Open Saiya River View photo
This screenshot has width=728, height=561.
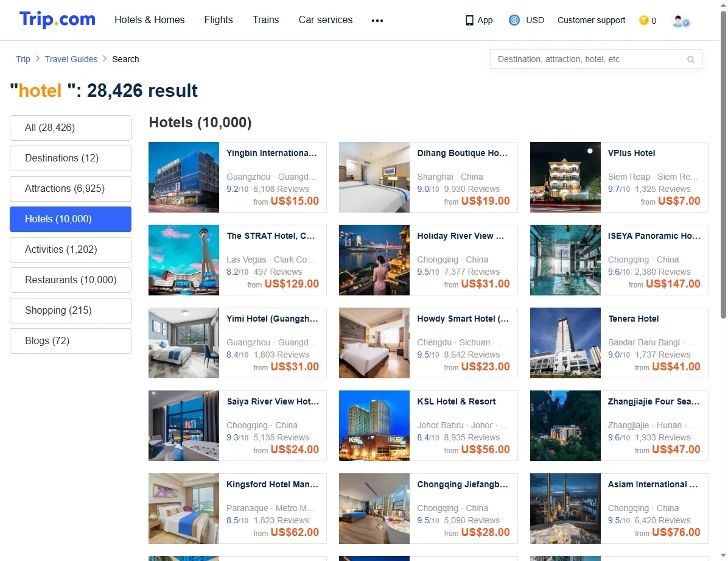(x=183, y=425)
